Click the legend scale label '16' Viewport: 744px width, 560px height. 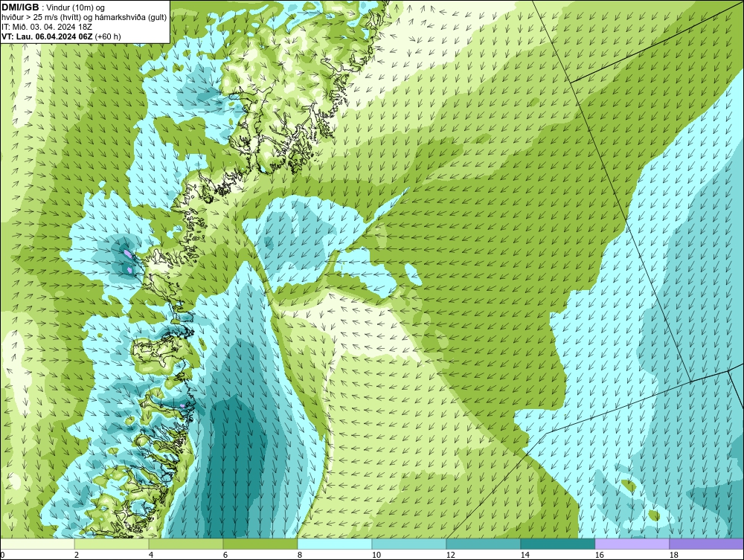pos(599,555)
